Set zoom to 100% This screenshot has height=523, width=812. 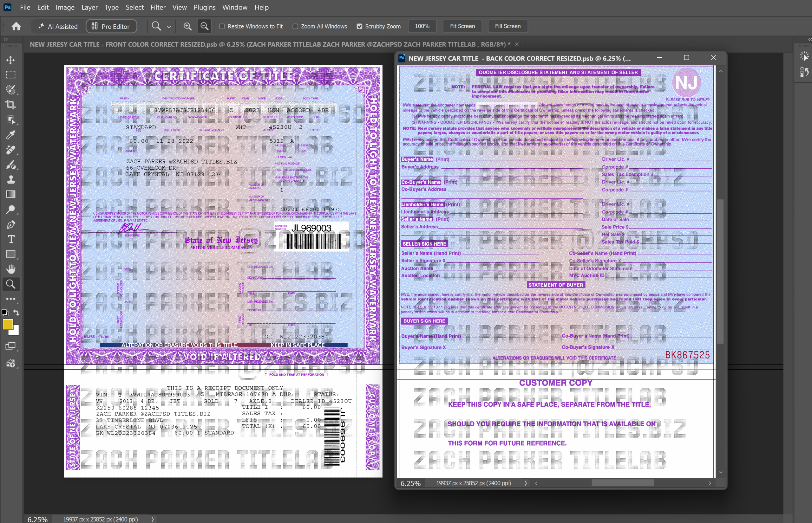coord(422,26)
